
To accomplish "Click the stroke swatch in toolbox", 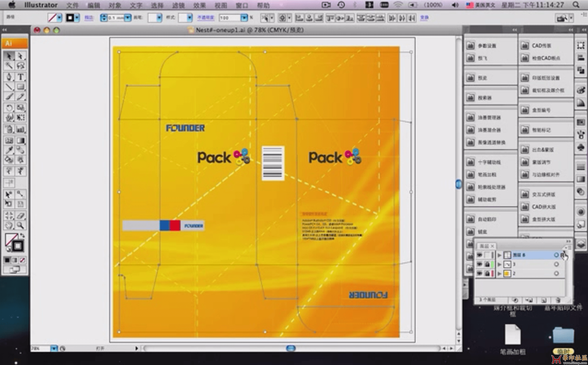I will (x=18, y=246).
